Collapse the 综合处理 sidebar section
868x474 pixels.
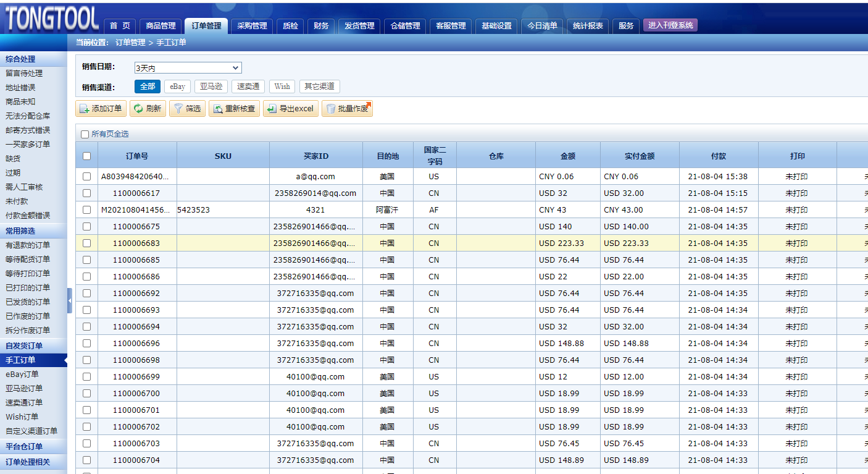click(33, 59)
